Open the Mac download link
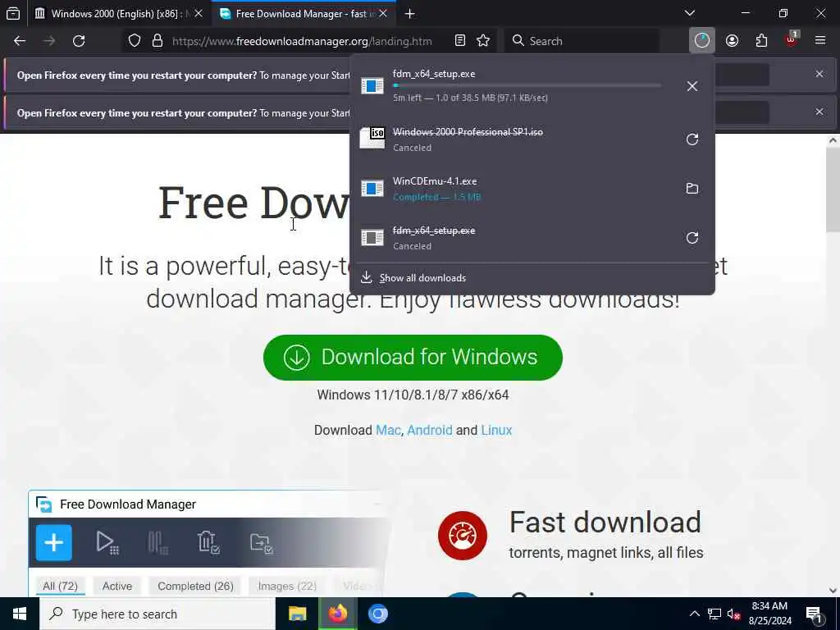840x630 pixels. [x=388, y=430]
